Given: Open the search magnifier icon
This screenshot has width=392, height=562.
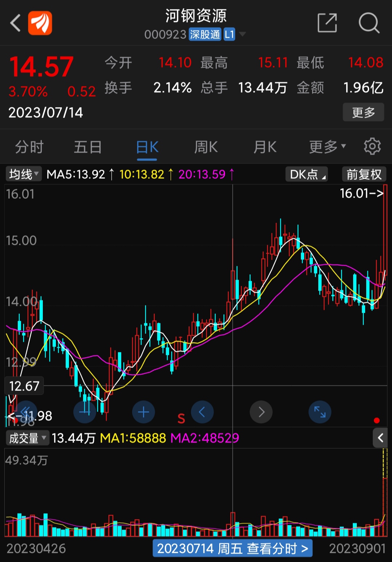Looking at the screenshot, I should pos(369,23).
